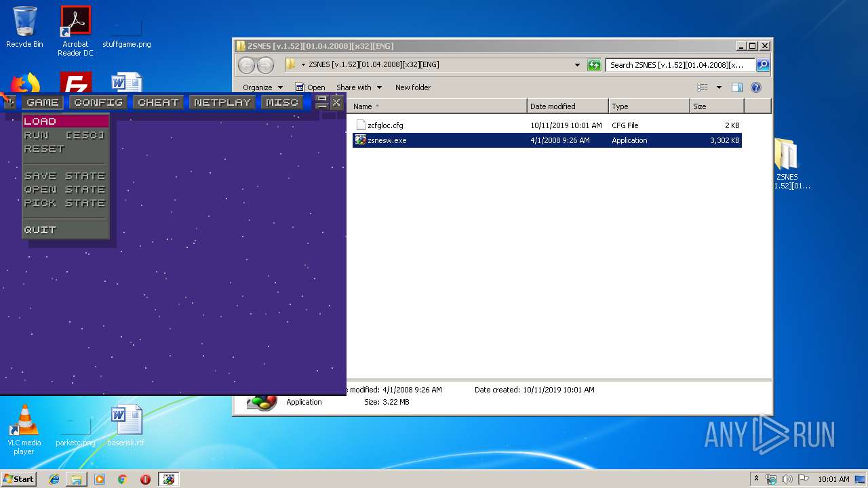Expand address bar history dropdown
Screen dimensions: 868x488
coord(577,65)
